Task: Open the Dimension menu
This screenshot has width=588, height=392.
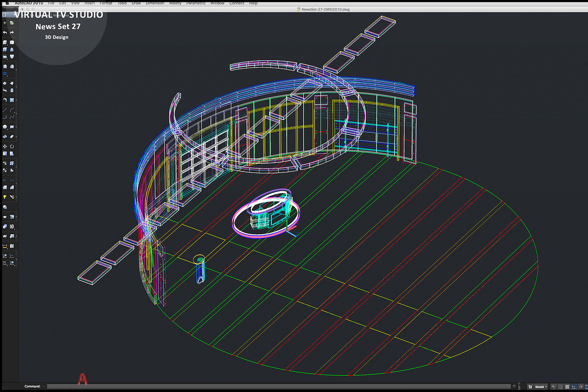Action: [x=155, y=3]
